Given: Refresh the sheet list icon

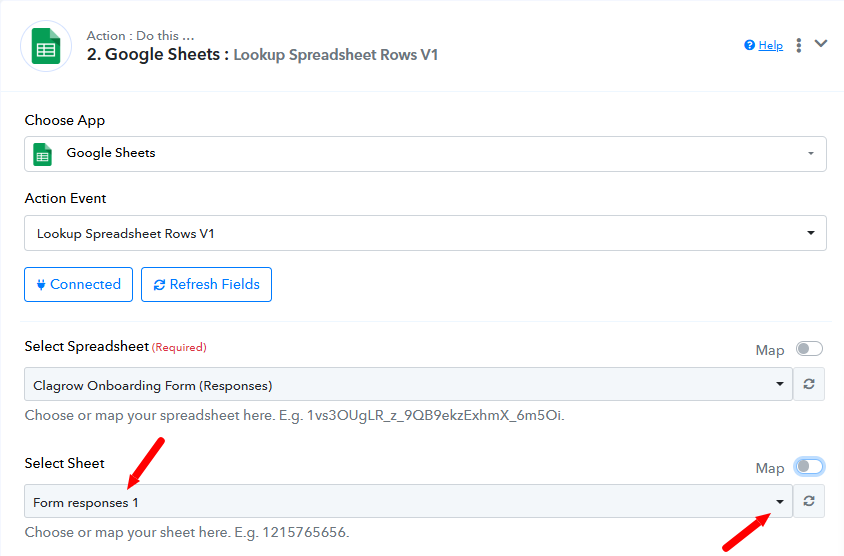Looking at the screenshot, I should [809, 501].
